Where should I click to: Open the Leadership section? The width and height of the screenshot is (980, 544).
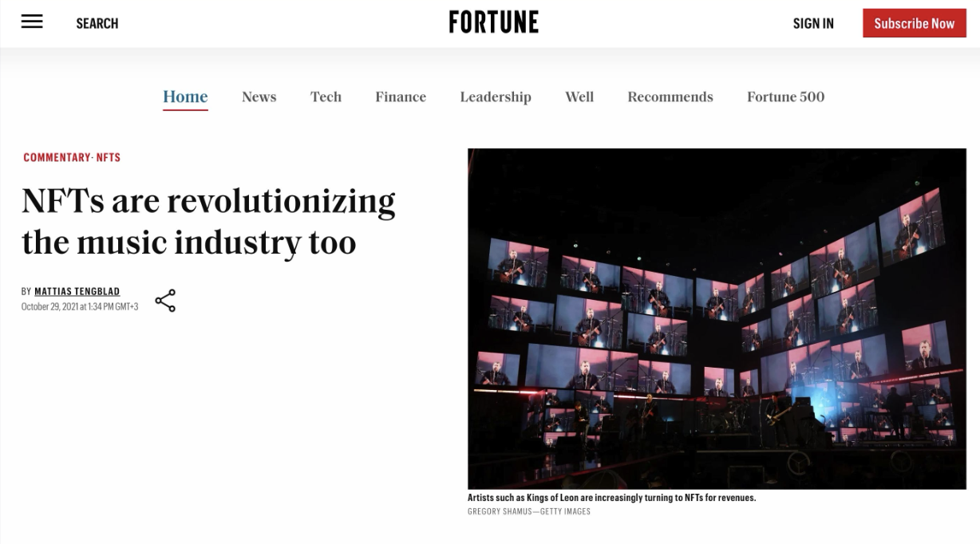pyautogui.click(x=496, y=97)
